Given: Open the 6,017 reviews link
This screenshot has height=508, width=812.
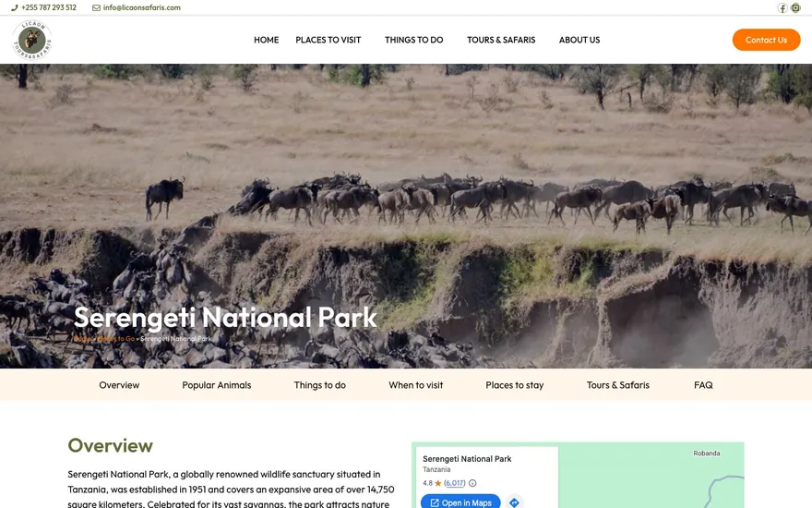Looking at the screenshot, I should click(x=455, y=483).
